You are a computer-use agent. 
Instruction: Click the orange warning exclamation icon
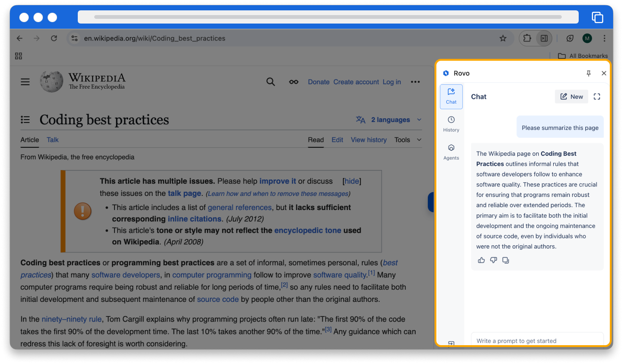[x=82, y=211]
